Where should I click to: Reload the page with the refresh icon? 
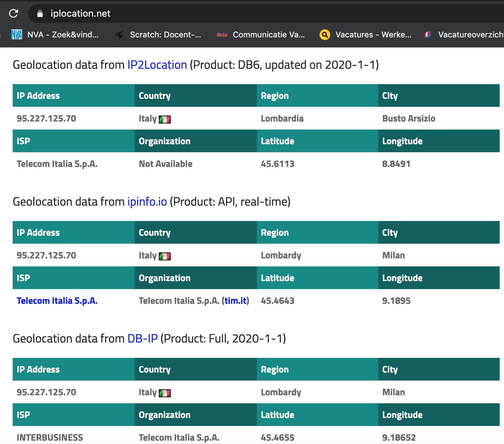[x=13, y=13]
